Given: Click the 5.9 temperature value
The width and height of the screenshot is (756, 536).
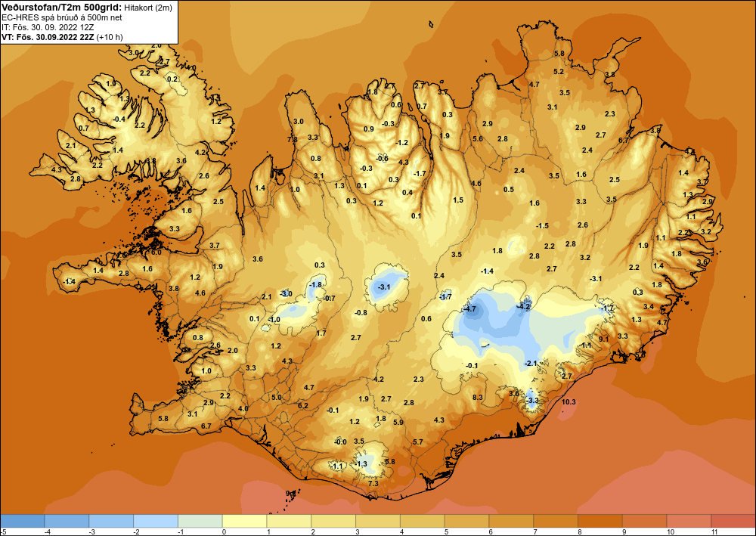Looking at the screenshot, I should pyautogui.click(x=398, y=423).
